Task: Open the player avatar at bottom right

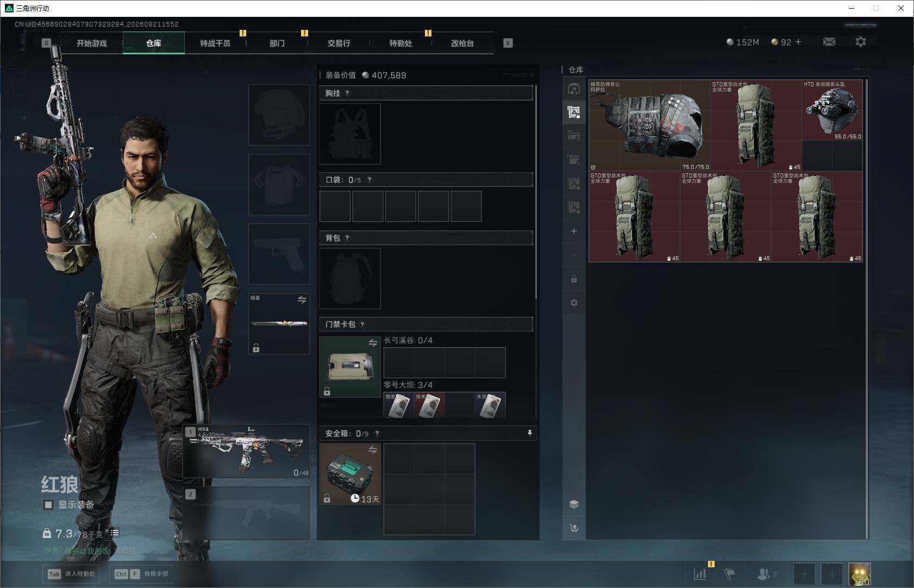Action: pos(860,574)
